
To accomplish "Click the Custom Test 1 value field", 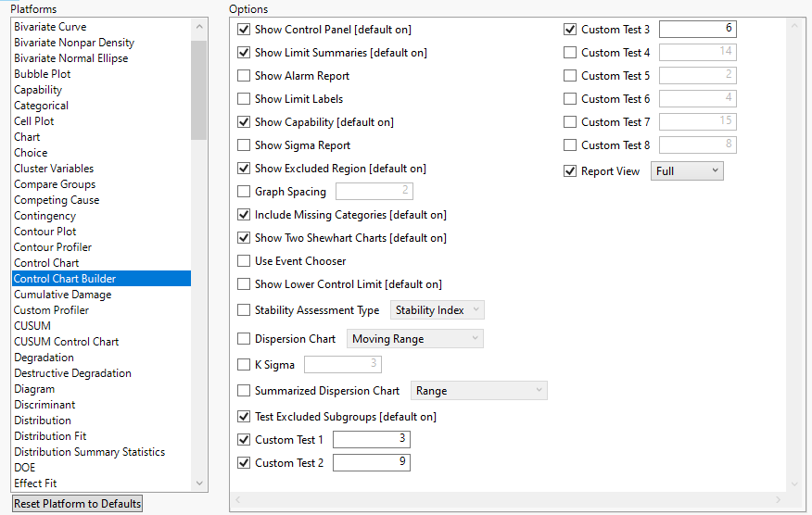I will [372, 439].
